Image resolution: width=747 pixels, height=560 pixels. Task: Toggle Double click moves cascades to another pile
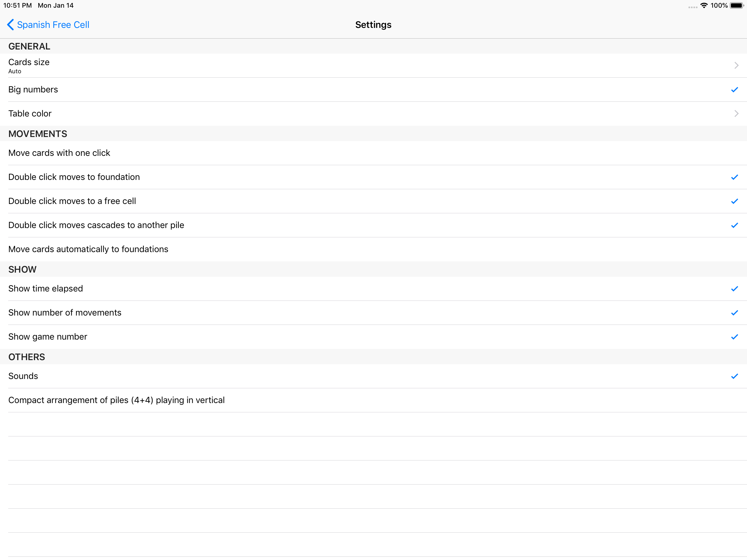96,225
